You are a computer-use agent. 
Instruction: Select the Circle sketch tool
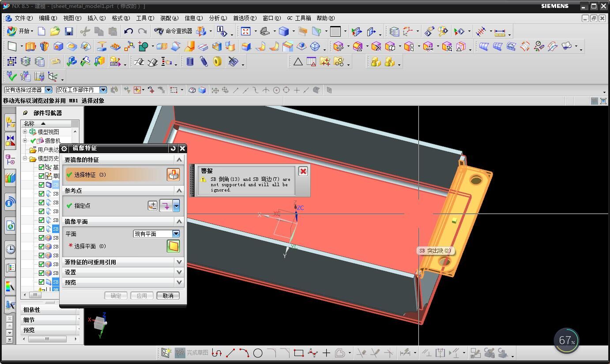(258, 353)
